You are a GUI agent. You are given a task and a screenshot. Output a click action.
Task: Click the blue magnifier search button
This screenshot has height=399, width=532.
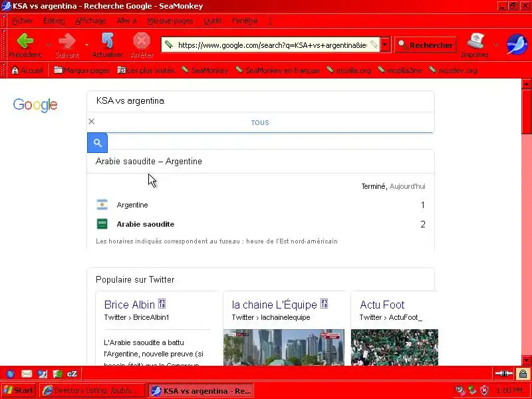(x=97, y=143)
